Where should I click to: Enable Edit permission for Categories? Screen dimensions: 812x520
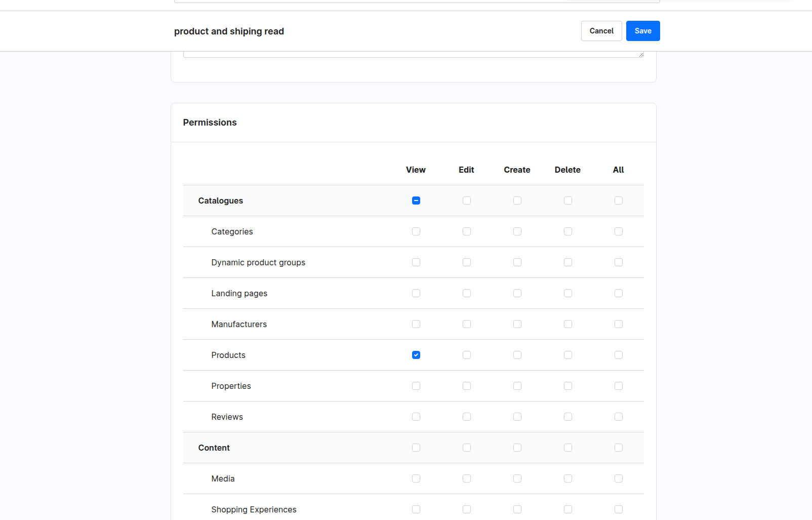pyautogui.click(x=466, y=231)
